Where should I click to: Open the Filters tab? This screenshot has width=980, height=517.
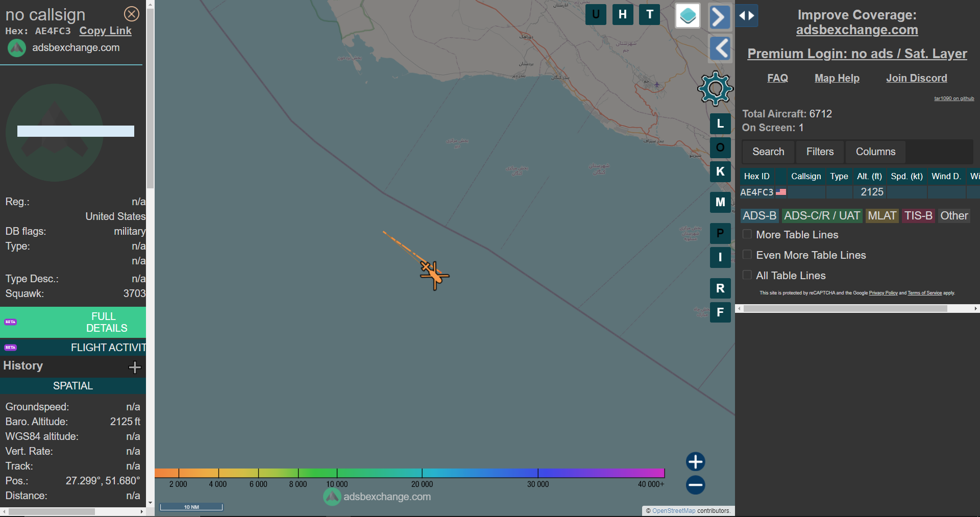(x=820, y=152)
